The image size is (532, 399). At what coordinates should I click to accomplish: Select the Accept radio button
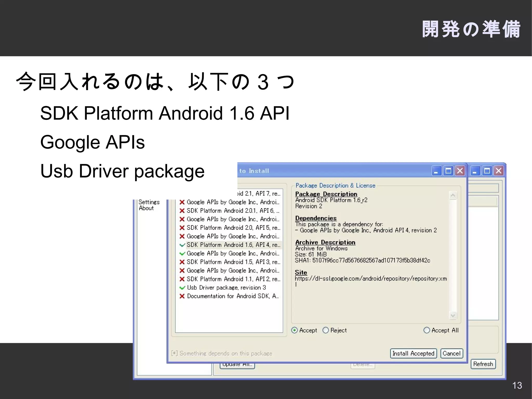(x=294, y=330)
